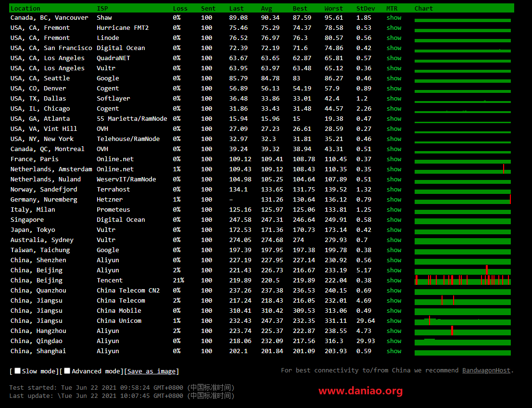Show MTR for Jiangsu China Mobile

[394, 311]
